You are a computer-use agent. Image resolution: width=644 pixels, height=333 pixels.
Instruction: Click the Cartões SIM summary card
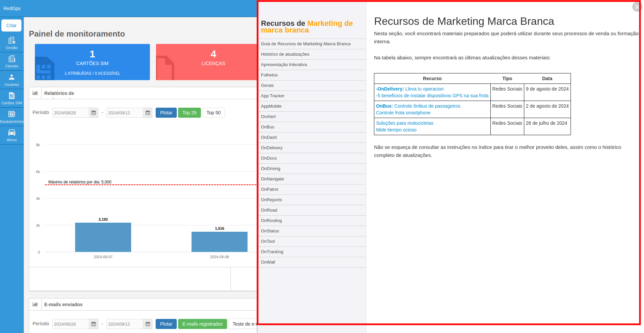pyautogui.click(x=92, y=62)
